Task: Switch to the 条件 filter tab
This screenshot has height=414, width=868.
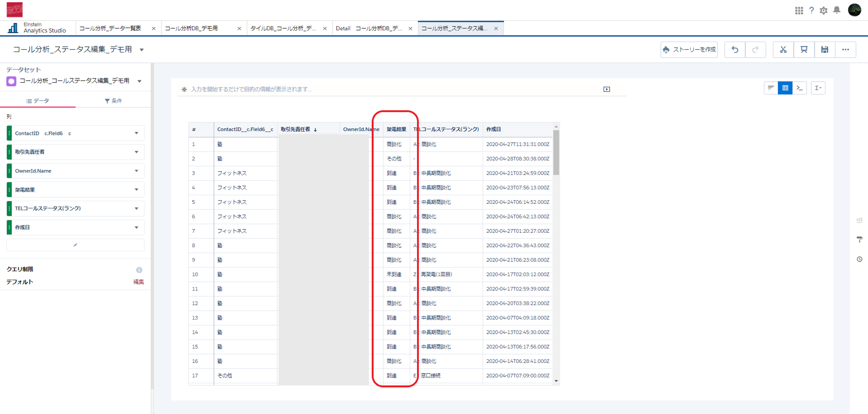Action: [x=113, y=101]
